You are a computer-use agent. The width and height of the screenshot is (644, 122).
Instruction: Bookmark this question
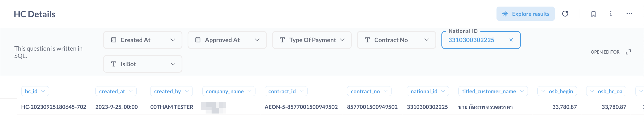593,14
